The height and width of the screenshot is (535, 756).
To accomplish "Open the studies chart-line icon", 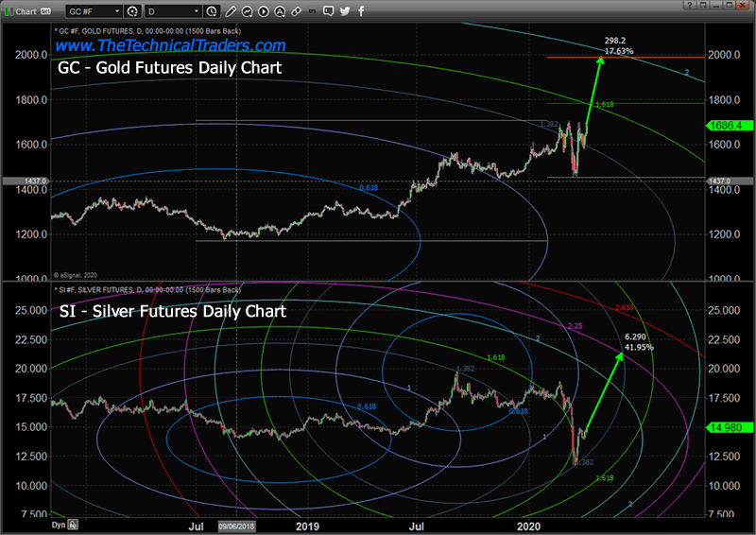I will pos(247,11).
